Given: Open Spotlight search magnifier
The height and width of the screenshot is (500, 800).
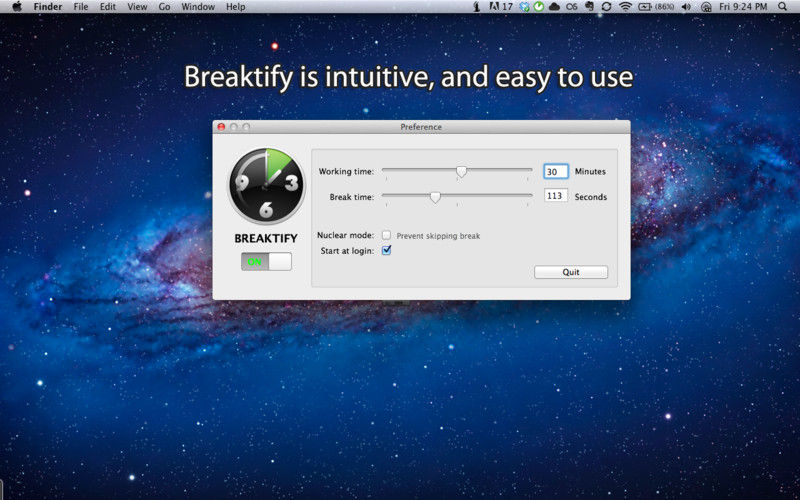Looking at the screenshot, I should tap(783, 7).
